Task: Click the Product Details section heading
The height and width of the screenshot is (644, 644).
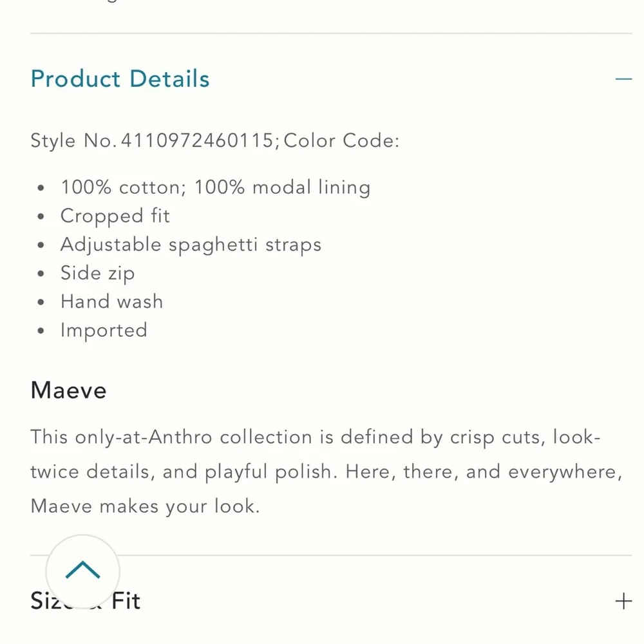Action: point(120,79)
